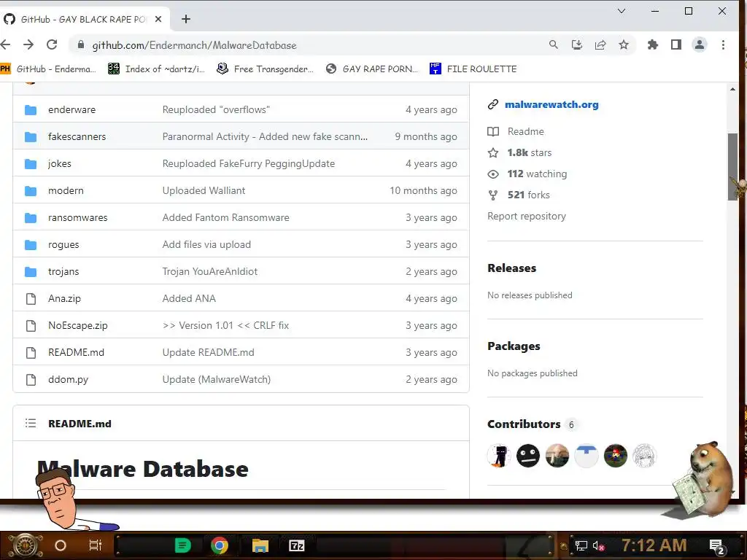Open the green app icon on taskbar
Viewport: 747px width, 560px height.
coord(182,545)
